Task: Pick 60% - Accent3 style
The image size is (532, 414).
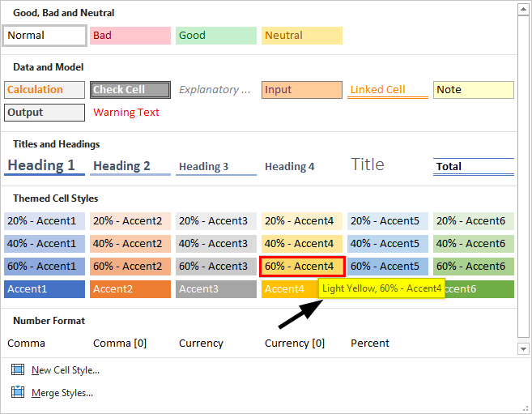Action: tap(216, 267)
